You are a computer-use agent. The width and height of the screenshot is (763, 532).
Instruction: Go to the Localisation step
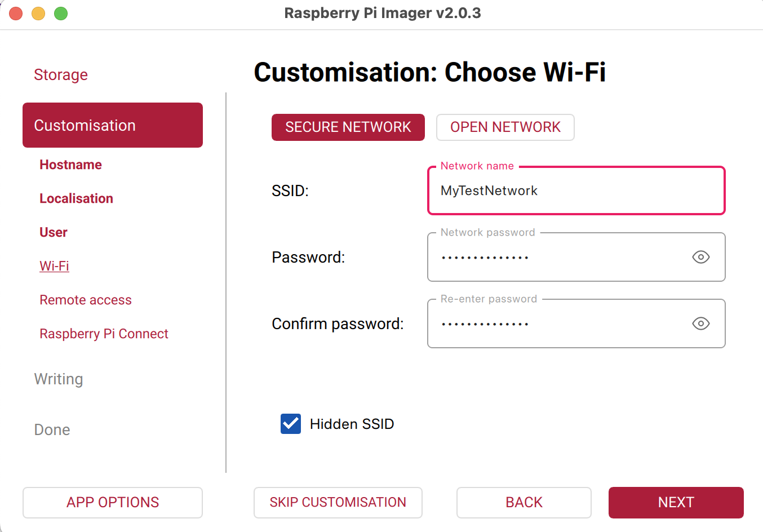pos(76,198)
